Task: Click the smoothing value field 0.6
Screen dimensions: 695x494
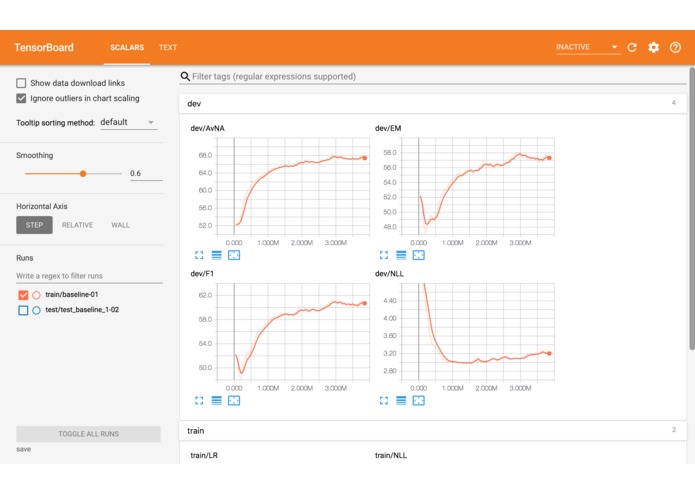Action: pos(146,173)
